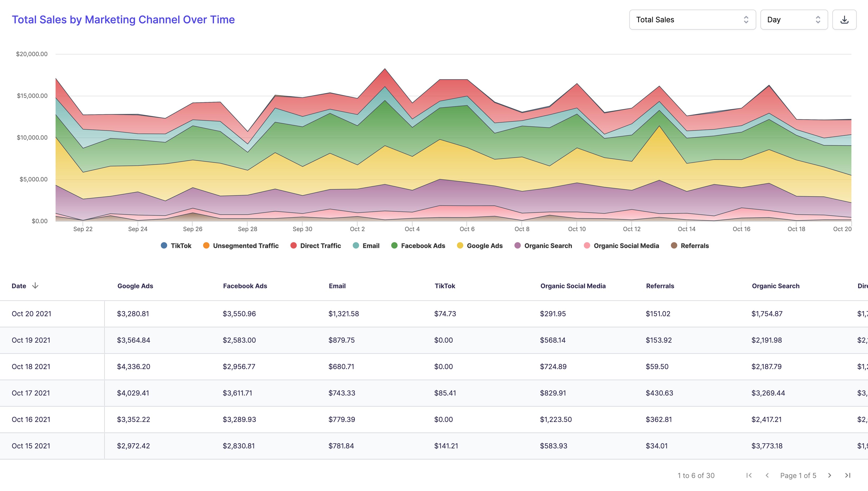The width and height of the screenshot is (868, 491).
Task: Click the stepper chevrons on Day selector
Action: click(x=817, y=20)
